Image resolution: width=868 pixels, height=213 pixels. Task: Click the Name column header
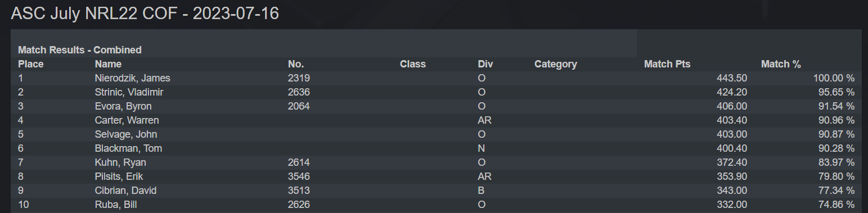[x=108, y=64]
